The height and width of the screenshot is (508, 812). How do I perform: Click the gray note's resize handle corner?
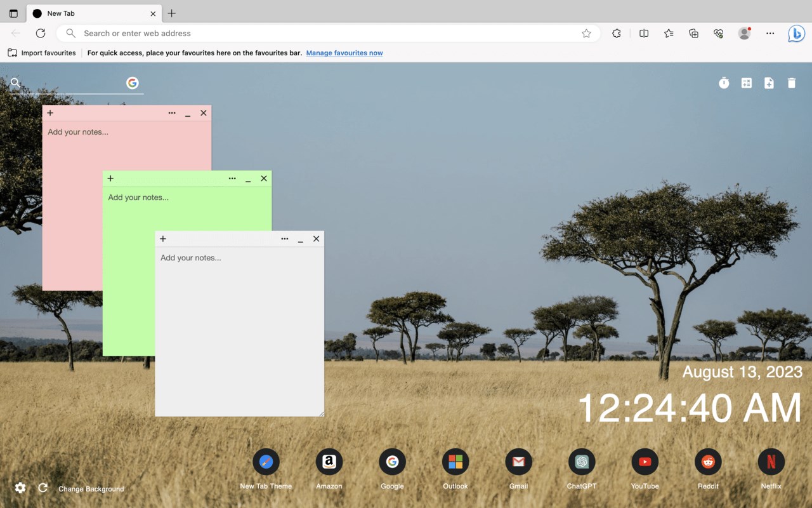(x=321, y=413)
